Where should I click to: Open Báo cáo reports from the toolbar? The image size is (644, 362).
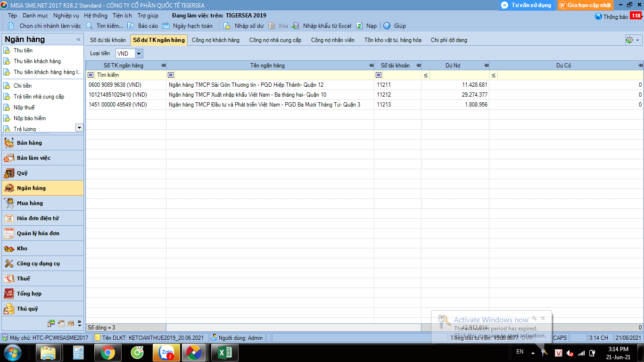pyautogui.click(x=143, y=26)
